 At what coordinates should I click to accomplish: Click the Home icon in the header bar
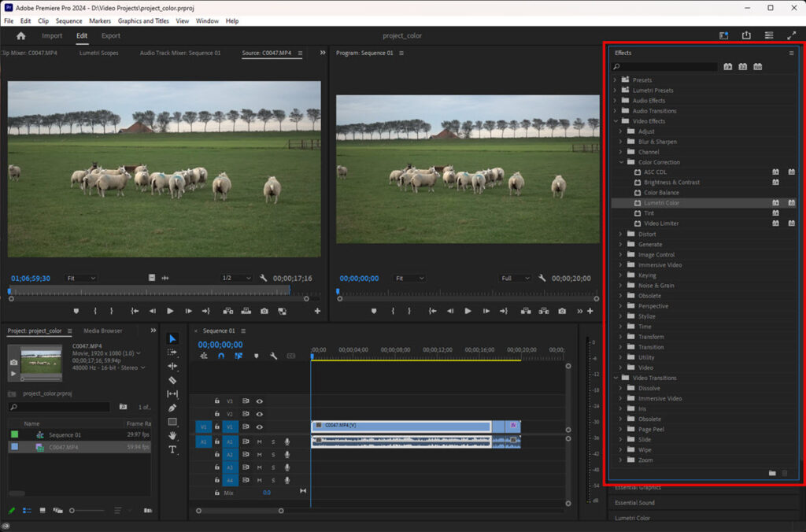[x=20, y=36]
